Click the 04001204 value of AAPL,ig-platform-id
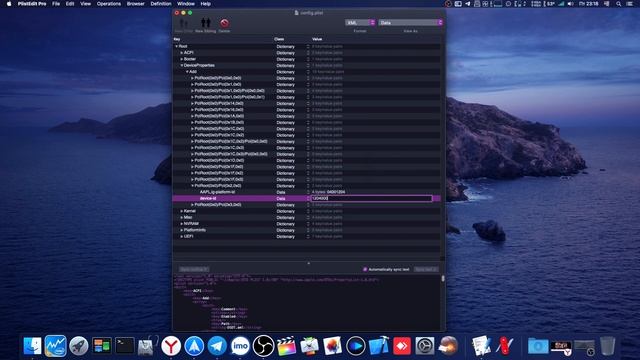The image size is (640, 360). [336, 192]
